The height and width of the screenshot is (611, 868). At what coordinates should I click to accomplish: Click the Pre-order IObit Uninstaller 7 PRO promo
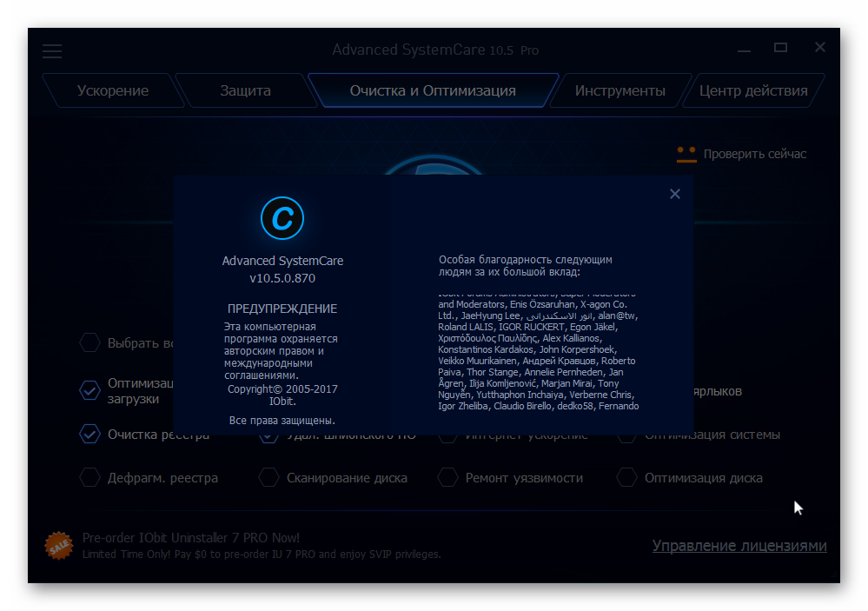pyautogui.click(x=190, y=538)
